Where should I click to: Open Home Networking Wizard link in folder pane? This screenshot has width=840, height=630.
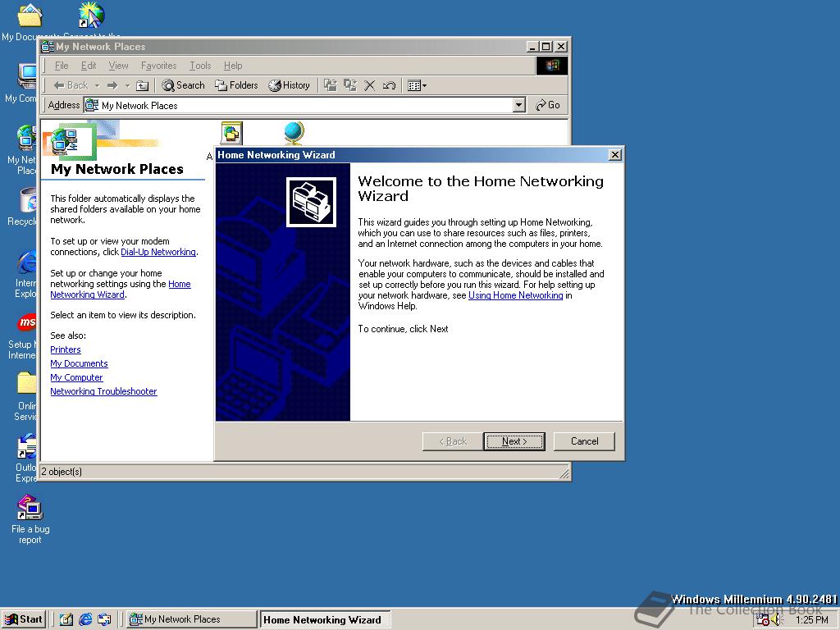tap(121, 290)
